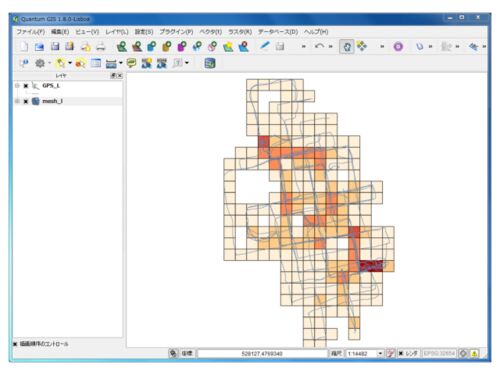The image size is (500, 375).
Task: Click the EPSG:32654 CRS button
Action: tap(439, 353)
